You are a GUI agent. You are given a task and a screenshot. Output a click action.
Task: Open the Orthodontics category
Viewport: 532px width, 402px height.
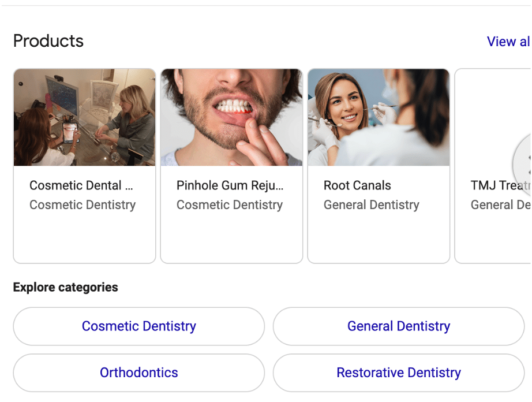138,373
